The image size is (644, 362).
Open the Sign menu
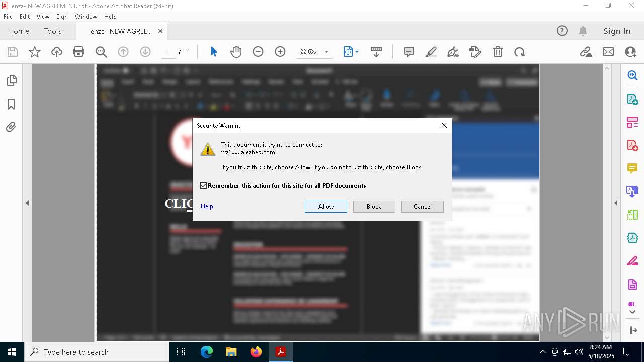[x=62, y=17]
